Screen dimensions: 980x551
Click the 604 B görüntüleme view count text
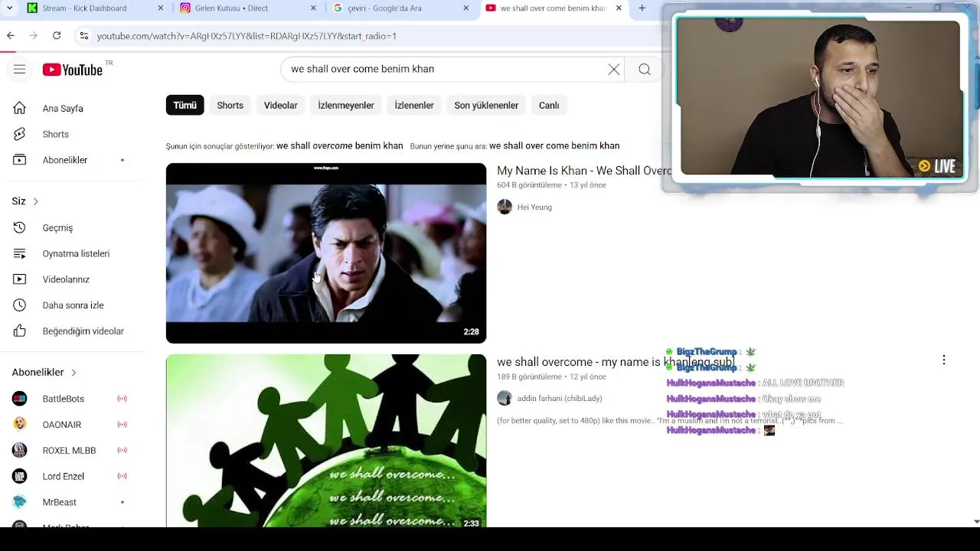click(x=529, y=185)
